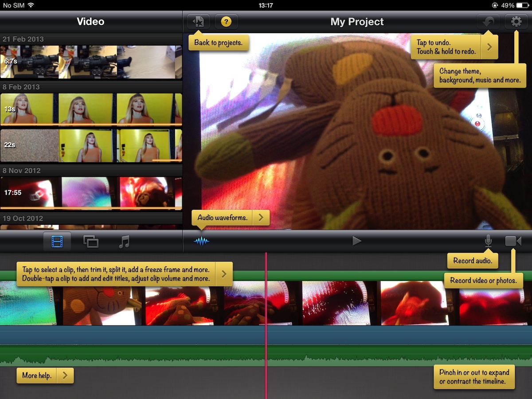Tap the 'My Project' title
The width and height of the screenshot is (532, 399).
[357, 22]
